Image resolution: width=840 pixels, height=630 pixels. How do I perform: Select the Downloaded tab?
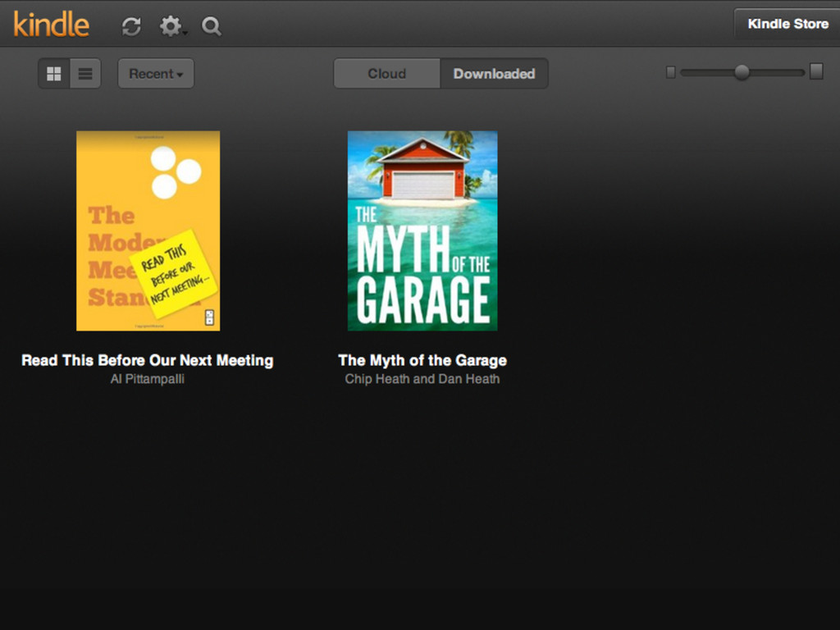tap(494, 73)
